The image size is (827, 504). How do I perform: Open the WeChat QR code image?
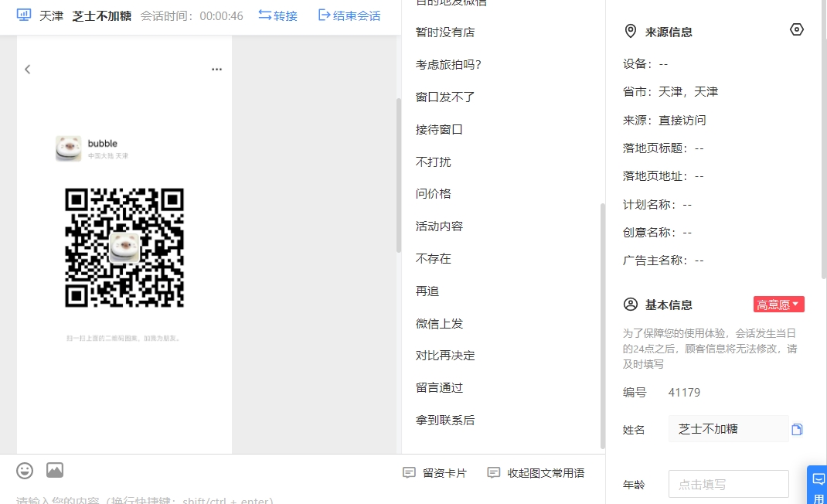point(124,247)
